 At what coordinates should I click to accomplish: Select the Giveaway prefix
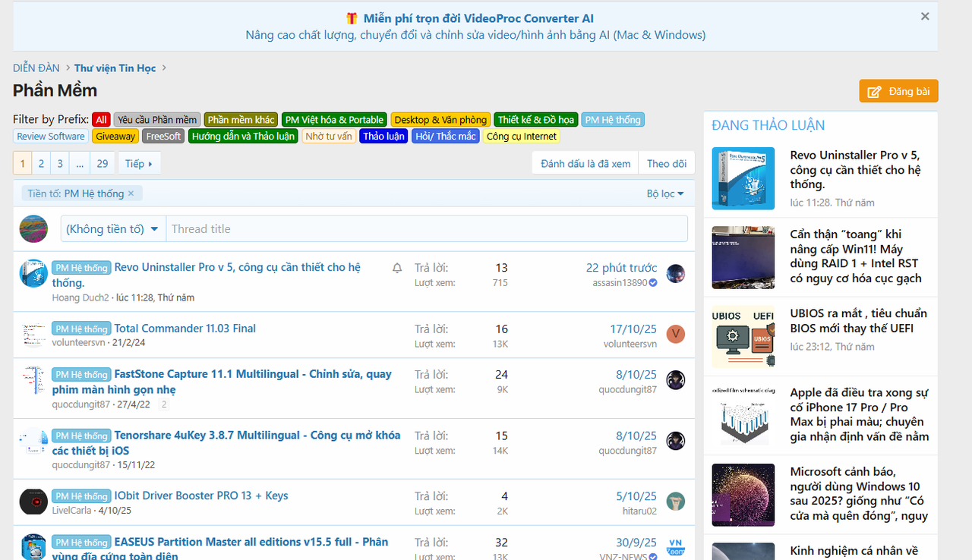[x=115, y=137]
